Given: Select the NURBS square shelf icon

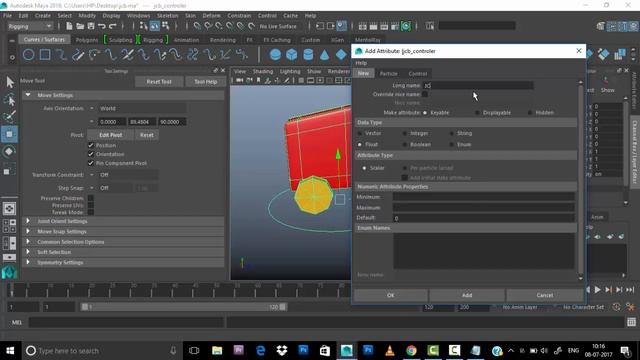Looking at the screenshot, I should tap(45, 54).
